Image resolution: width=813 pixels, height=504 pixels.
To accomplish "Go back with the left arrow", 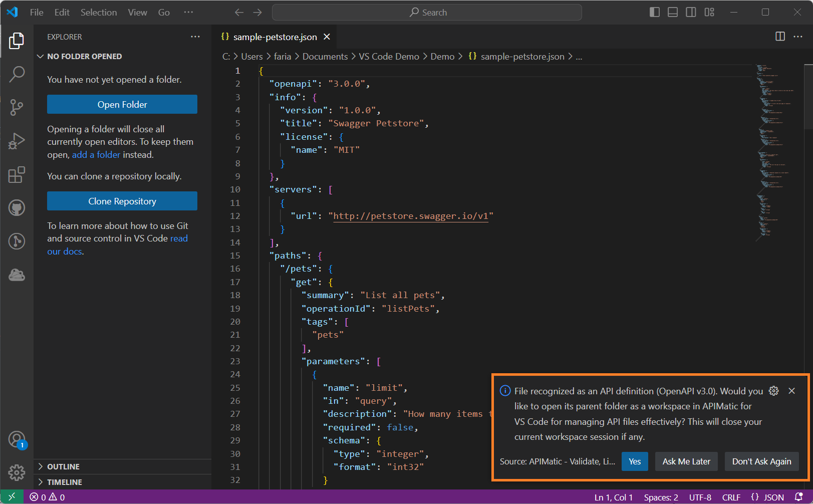I will 239,13.
